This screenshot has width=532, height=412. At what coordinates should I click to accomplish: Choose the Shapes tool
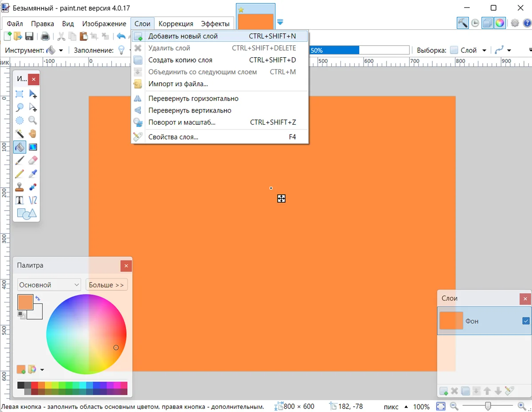pyautogui.click(x=26, y=214)
